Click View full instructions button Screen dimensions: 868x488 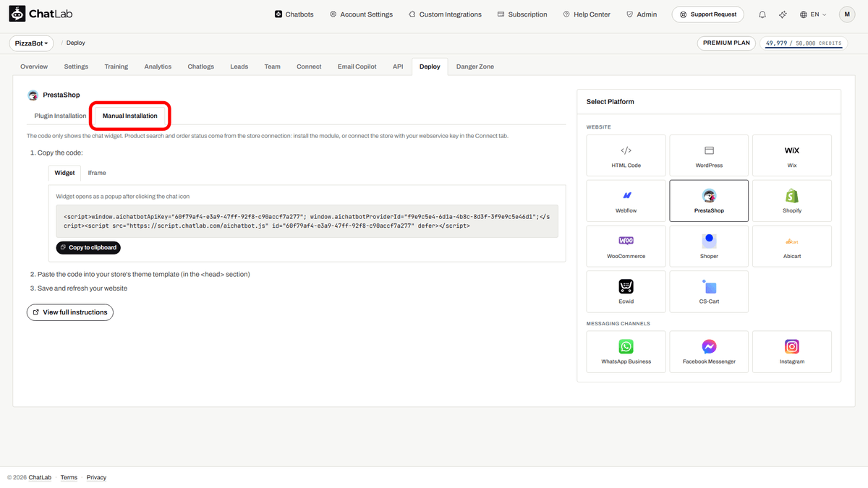70,312
